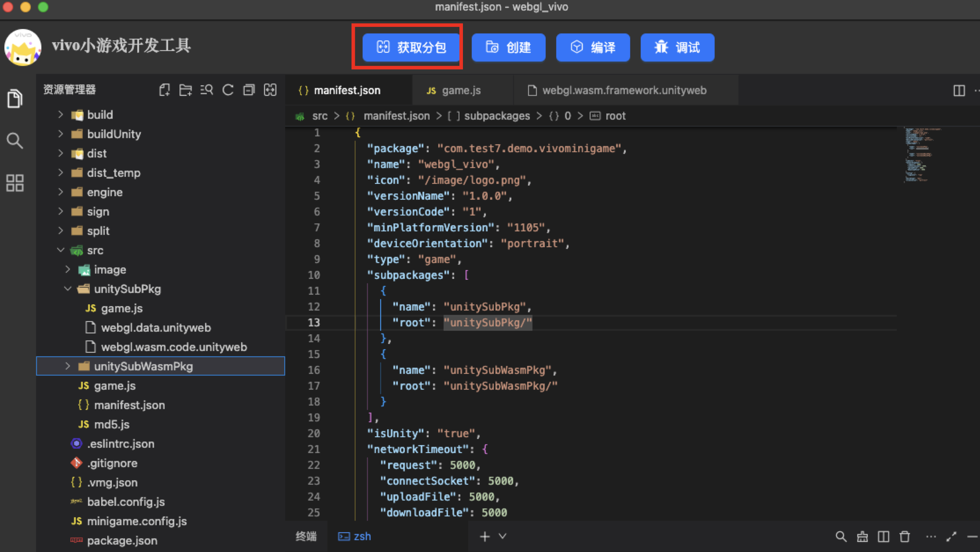This screenshot has height=552, width=980.
Task: Collapse all folders with the collapse icon
Action: pyautogui.click(x=249, y=90)
